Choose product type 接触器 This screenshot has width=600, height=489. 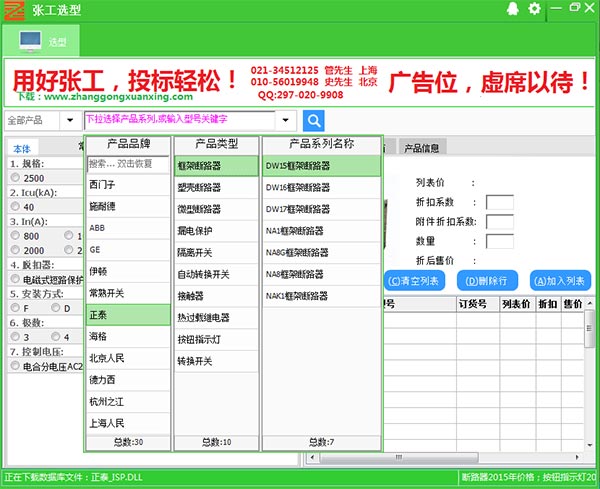(x=217, y=296)
